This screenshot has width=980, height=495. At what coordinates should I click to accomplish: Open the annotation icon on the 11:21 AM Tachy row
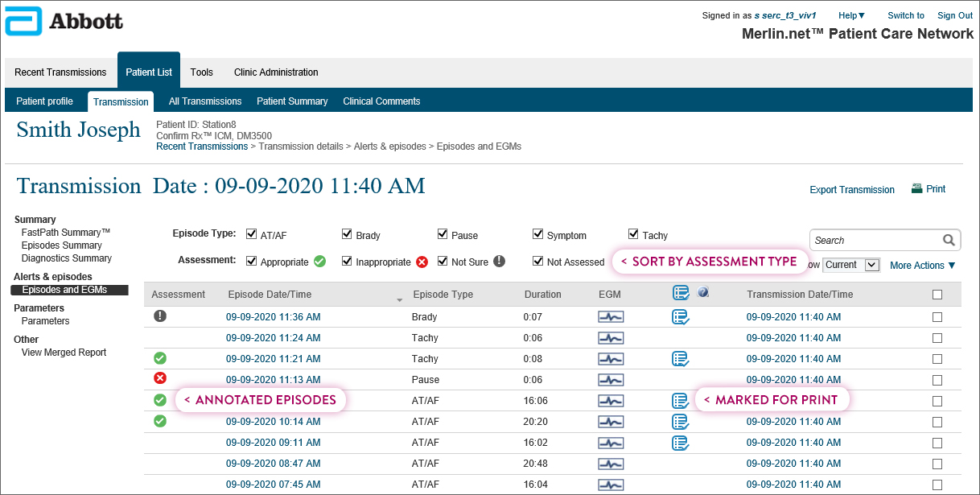coord(681,358)
